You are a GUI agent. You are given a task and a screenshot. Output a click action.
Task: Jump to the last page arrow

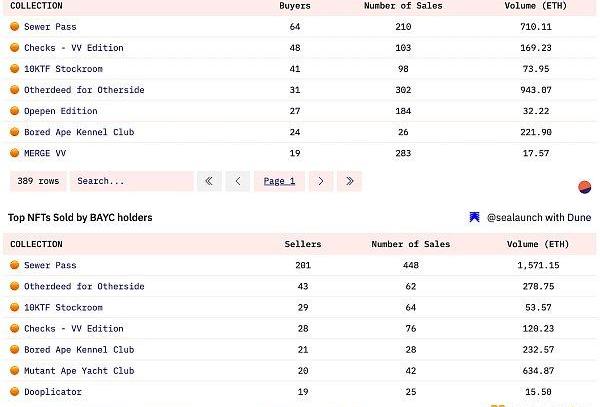349,181
